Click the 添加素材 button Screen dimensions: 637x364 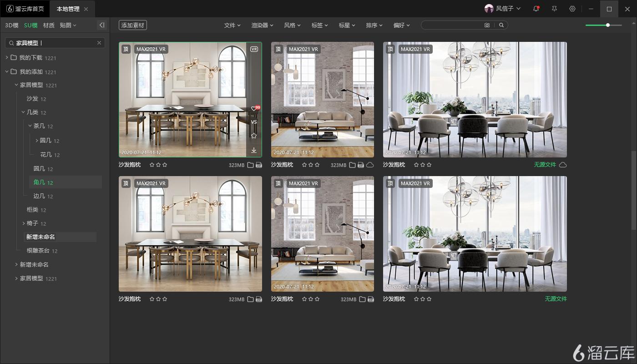click(x=132, y=25)
